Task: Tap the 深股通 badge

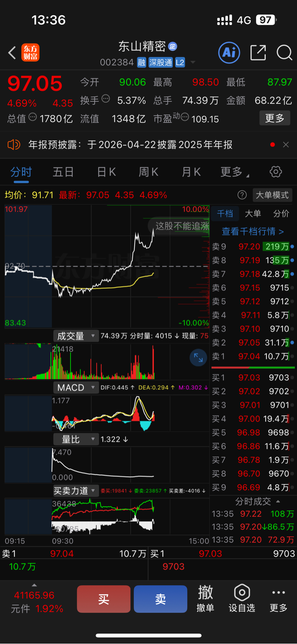Action: [x=161, y=62]
